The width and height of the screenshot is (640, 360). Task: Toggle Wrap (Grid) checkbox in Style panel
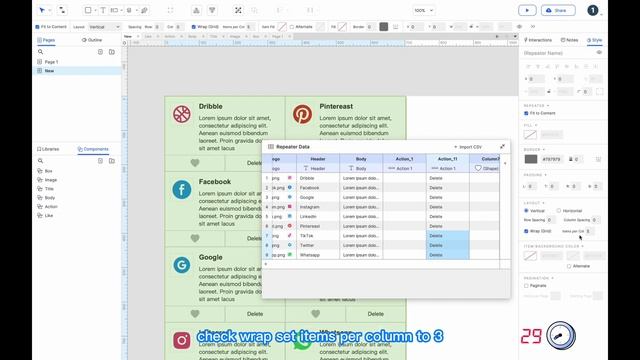point(526,231)
